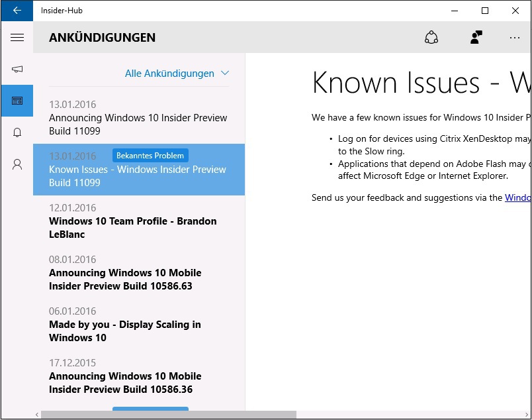Open Announcing Mobile Insider Preview Build 10586.36
Viewport: 532px width, 420px height.
[139, 376]
